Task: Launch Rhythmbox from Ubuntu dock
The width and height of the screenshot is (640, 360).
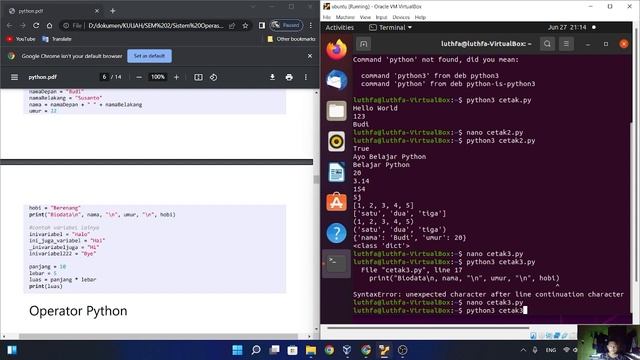Action: [x=336, y=141]
